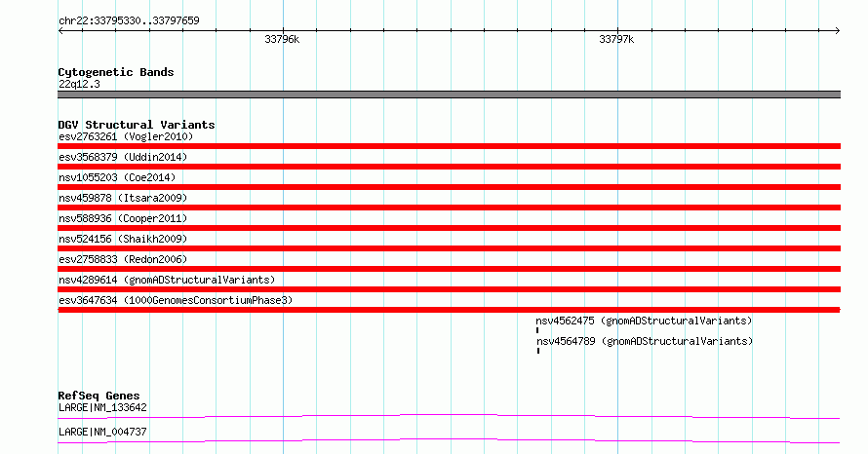Open variant nsv588936 (Cooper2011) label
The height and width of the screenshot is (454, 868).
[x=123, y=218]
